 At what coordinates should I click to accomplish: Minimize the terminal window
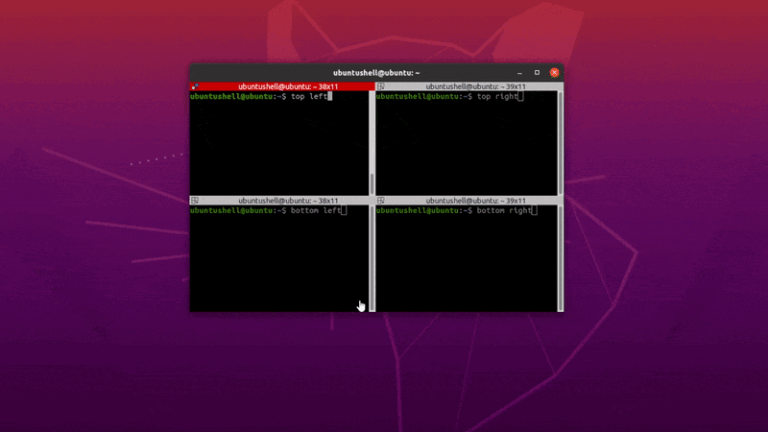coord(520,72)
